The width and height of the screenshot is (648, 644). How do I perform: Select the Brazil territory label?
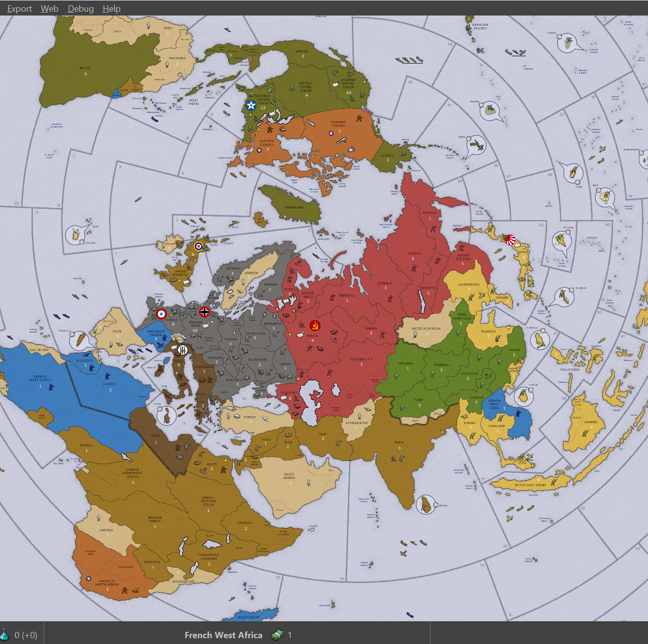85,68
